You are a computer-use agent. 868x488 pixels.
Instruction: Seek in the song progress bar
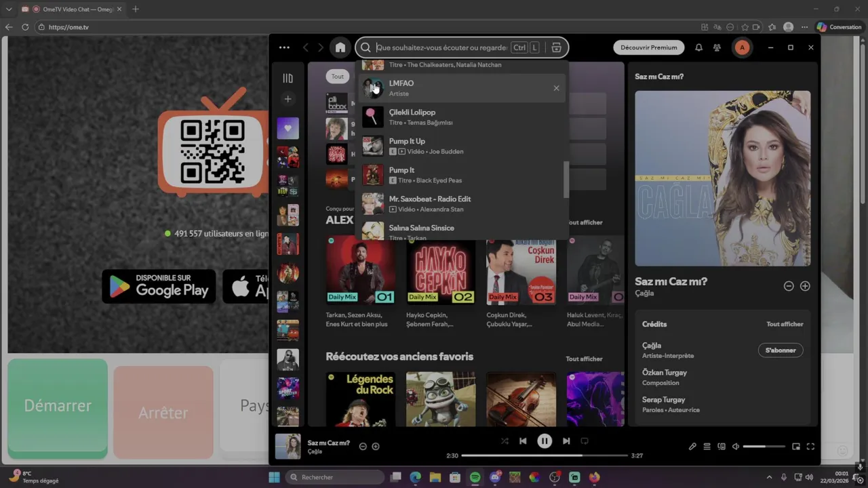click(x=545, y=455)
